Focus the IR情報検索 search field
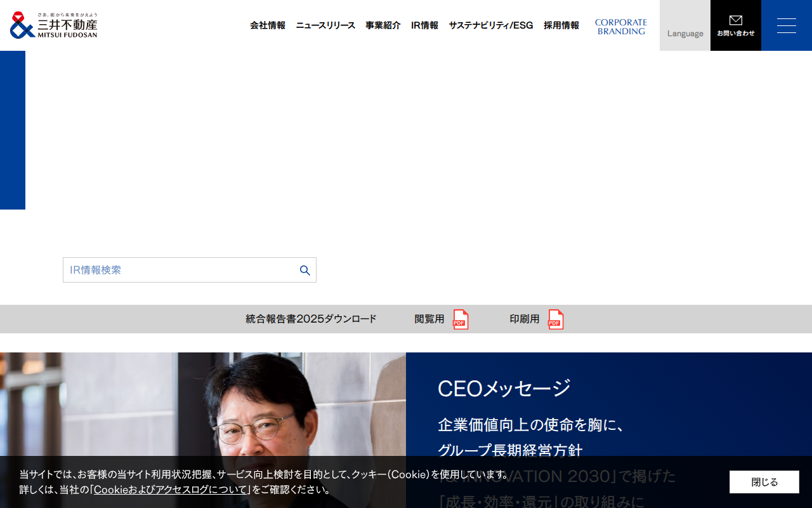812x508 pixels. pos(190,270)
